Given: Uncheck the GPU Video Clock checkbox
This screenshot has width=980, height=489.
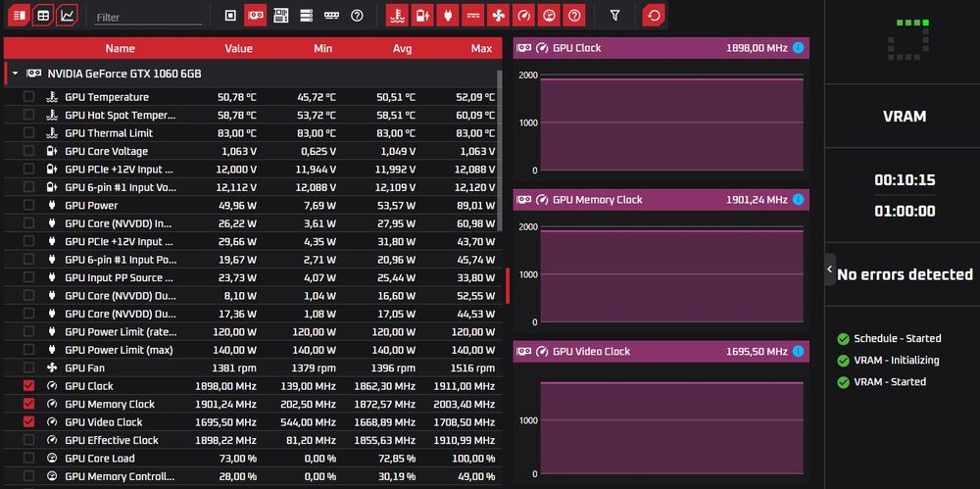Looking at the screenshot, I should tap(28, 421).
